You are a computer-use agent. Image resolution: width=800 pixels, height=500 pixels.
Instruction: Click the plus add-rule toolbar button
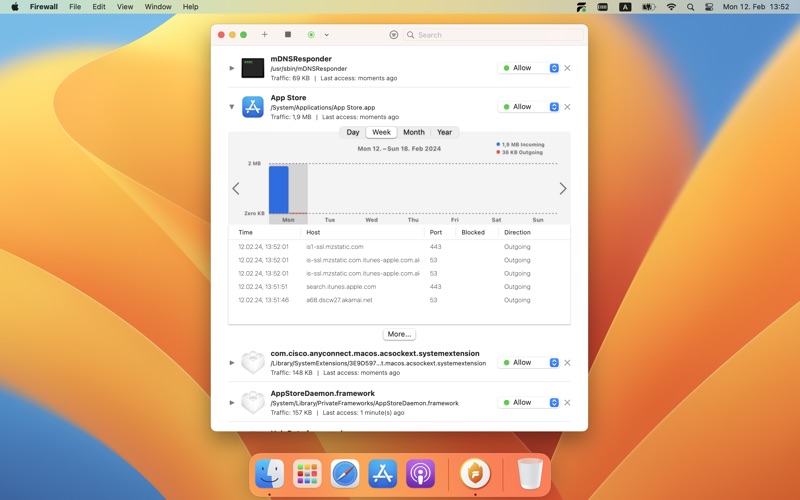pyautogui.click(x=264, y=35)
